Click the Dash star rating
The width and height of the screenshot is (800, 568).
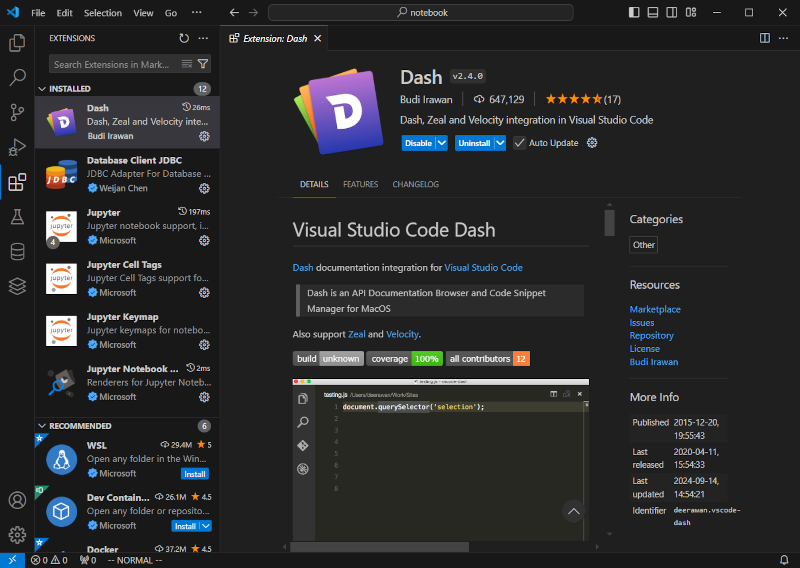pyautogui.click(x=583, y=99)
